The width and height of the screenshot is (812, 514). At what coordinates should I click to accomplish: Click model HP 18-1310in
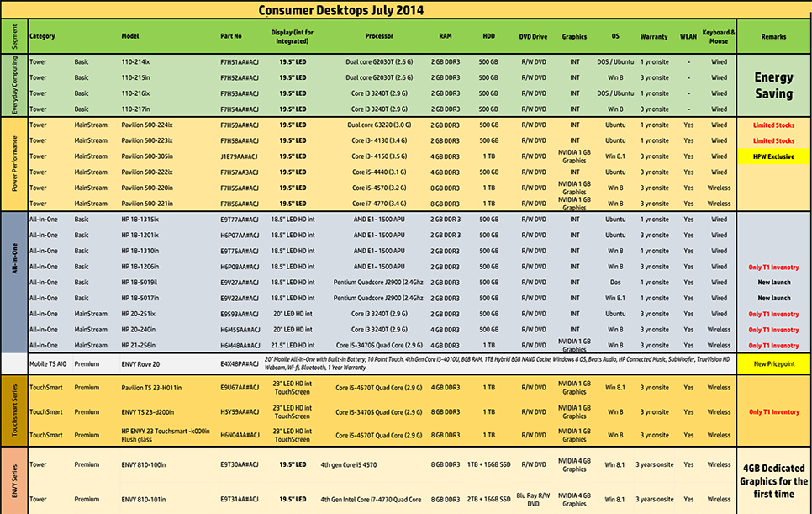(140, 251)
